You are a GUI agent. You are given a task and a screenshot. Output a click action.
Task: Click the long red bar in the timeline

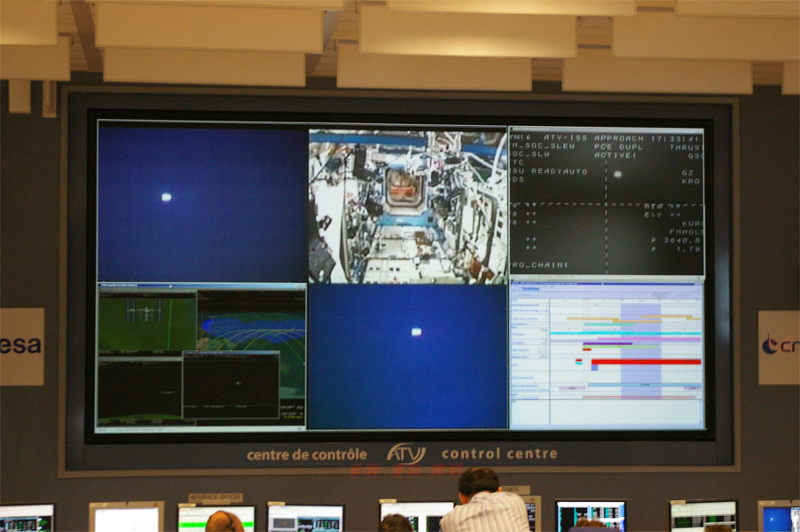click(x=646, y=362)
